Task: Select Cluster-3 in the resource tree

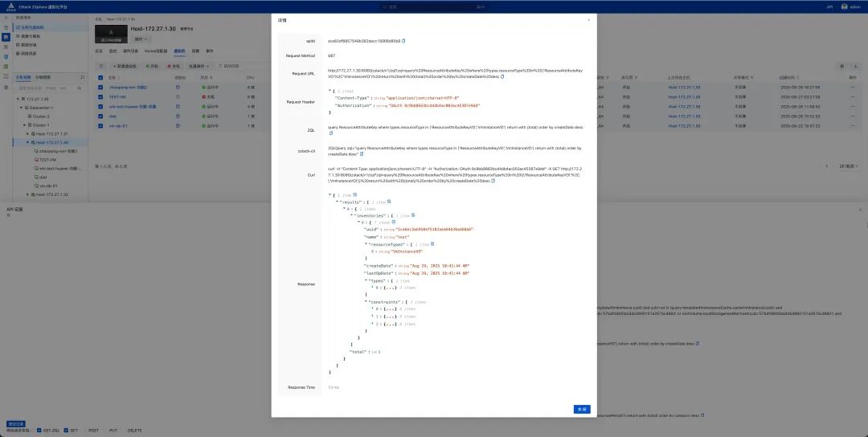Action: [40, 116]
